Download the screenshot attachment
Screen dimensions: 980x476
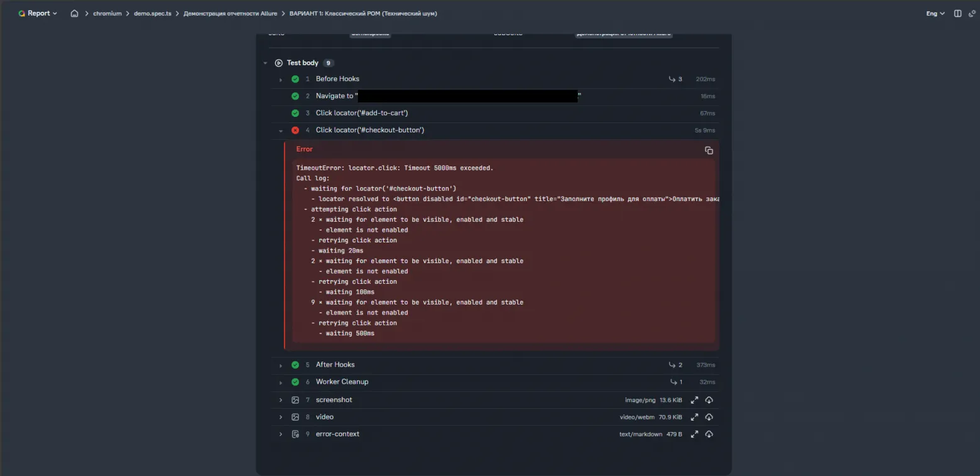pos(708,399)
